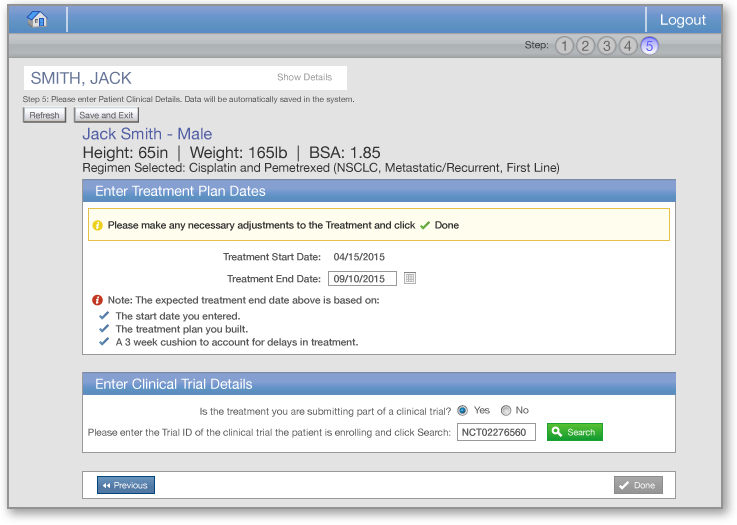This screenshot has width=737, height=525.
Task: Click checkmark beside 'The start date you entered'
Action: (104, 316)
